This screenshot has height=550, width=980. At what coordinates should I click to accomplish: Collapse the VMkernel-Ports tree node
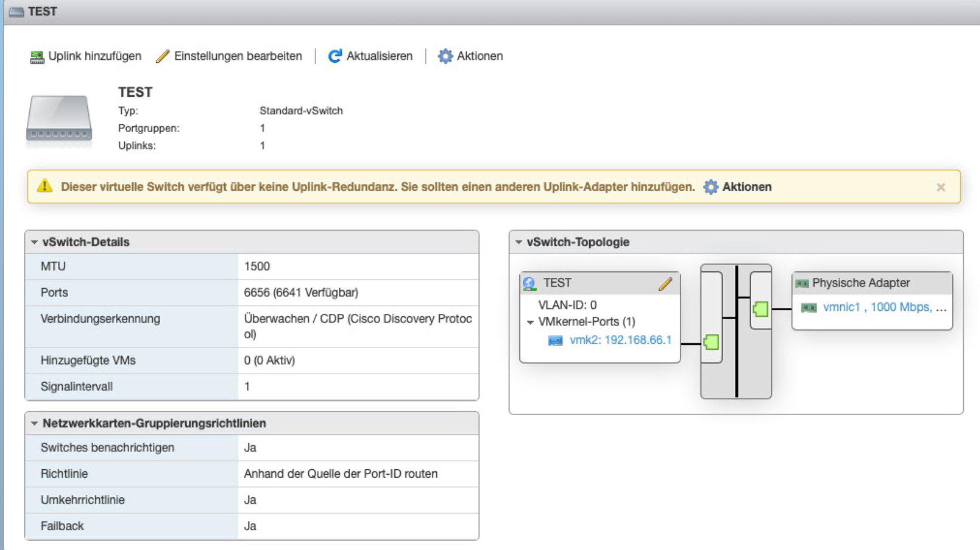(530, 322)
